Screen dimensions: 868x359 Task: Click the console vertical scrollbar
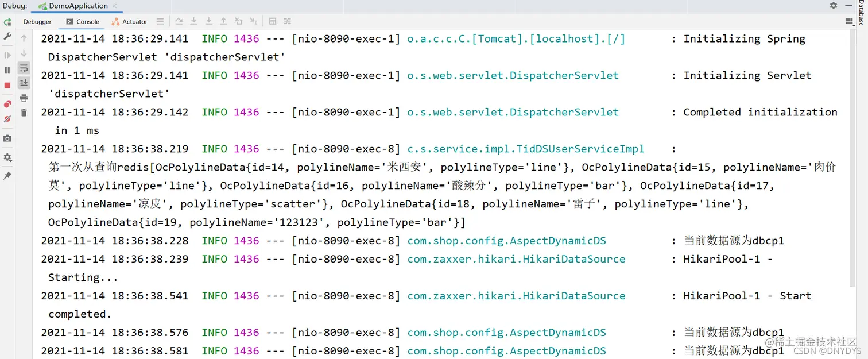tap(851, 158)
